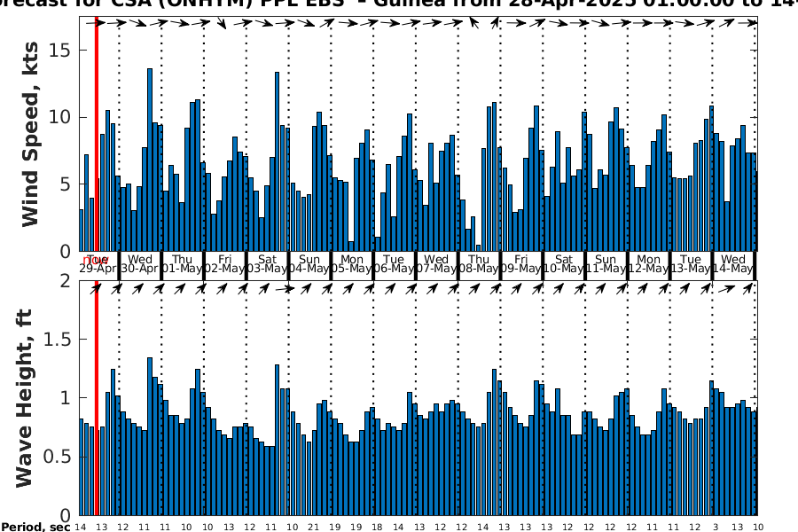Image resolution: width=798 pixels, height=532 pixels.
Task: Click the Mon 12-May date label
Action: (648, 263)
